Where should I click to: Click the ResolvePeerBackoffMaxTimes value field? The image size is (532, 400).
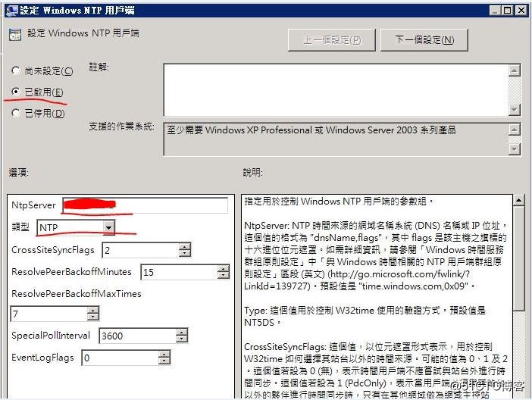click(x=49, y=314)
